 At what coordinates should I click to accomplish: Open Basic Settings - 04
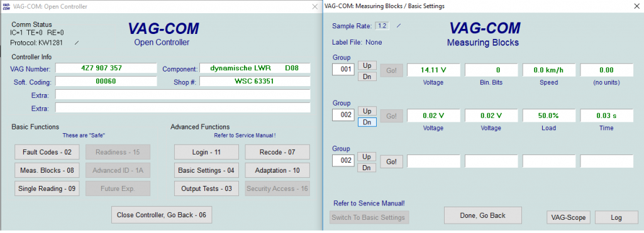[x=206, y=170]
